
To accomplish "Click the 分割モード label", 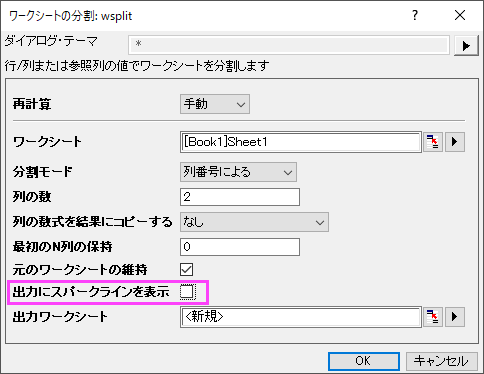I will (43, 172).
